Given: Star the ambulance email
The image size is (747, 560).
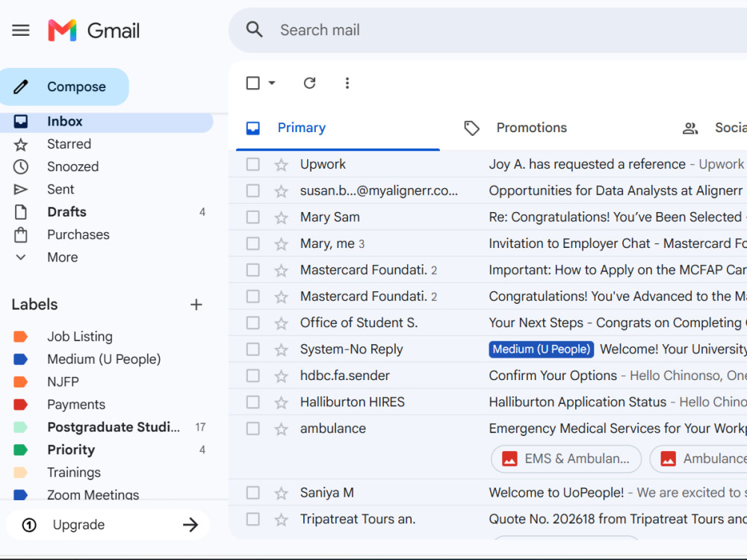Looking at the screenshot, I should click(281, 429).
